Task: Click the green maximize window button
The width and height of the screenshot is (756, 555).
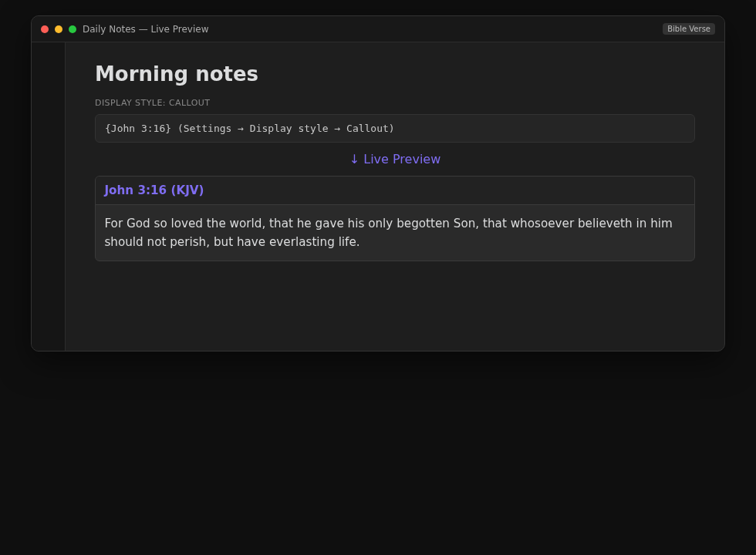Action: coord(73,29)
